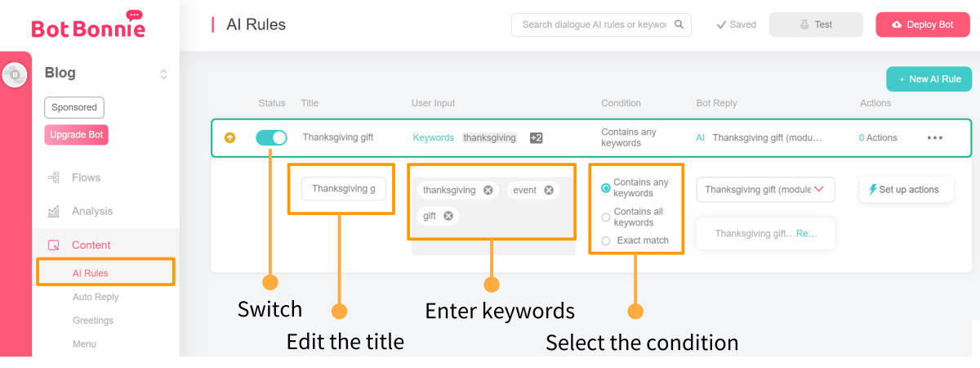Click the Flows sidebar icon
The height and width of the screenshot is (368, 980).
pyautogui.click(x=54, y=177)
